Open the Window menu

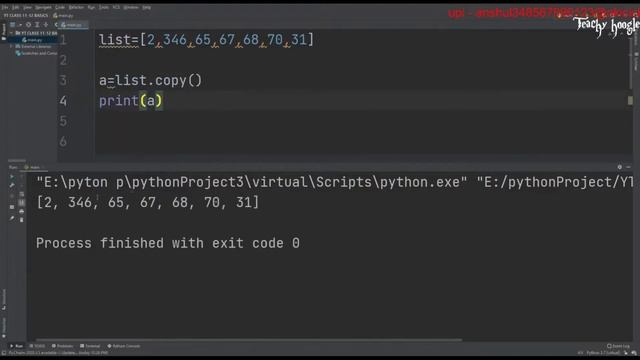(131, 7)
